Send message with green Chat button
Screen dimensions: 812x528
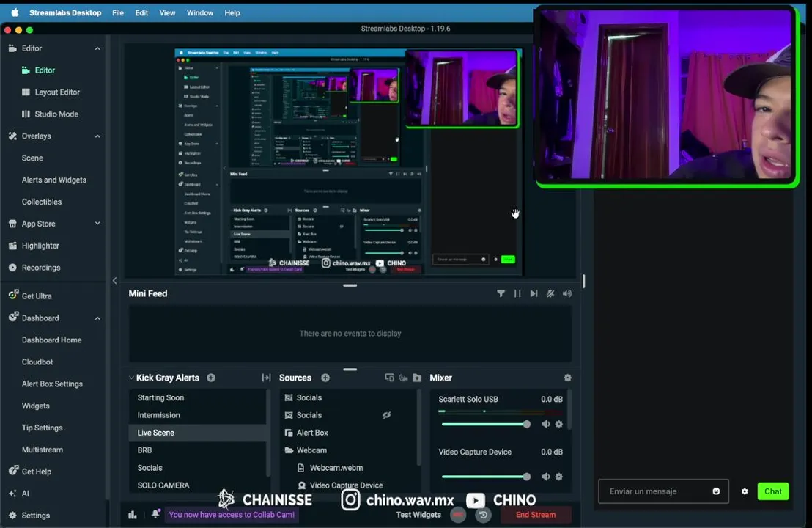coord(773,491)
